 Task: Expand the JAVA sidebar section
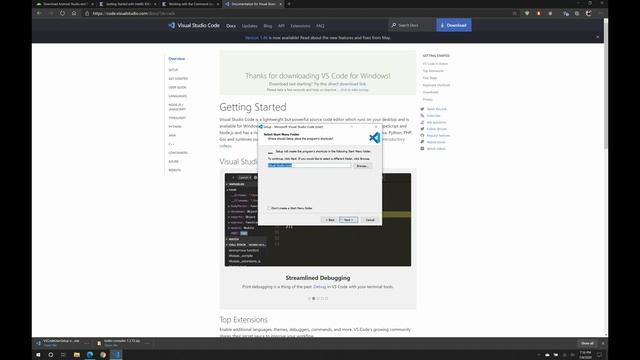172,136
